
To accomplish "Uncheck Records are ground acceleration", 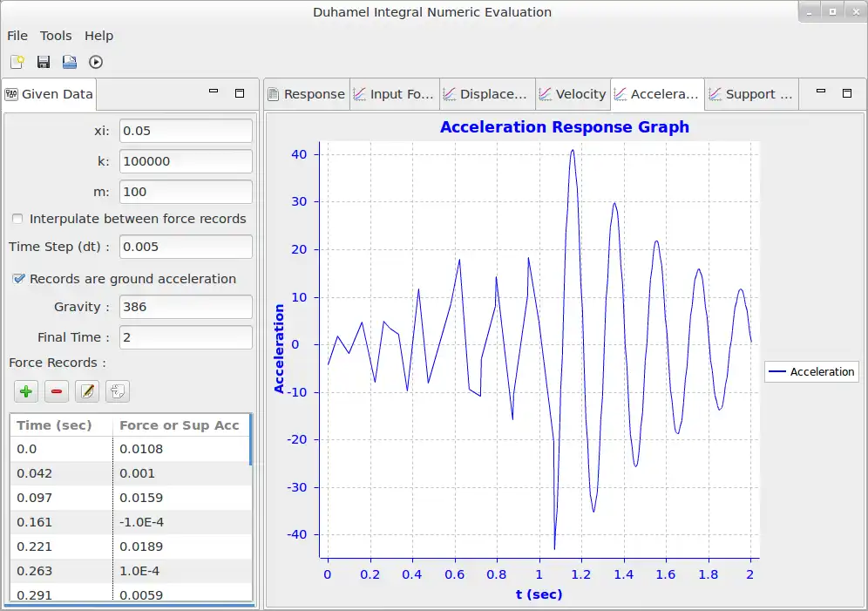I will click(x=18, y=279).
